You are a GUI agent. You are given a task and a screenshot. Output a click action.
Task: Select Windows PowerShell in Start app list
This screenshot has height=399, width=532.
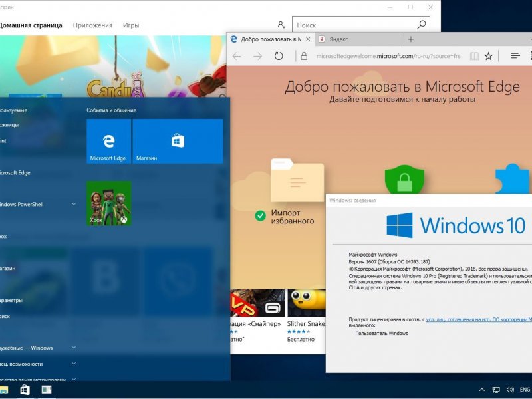click(x=22, y=204)
